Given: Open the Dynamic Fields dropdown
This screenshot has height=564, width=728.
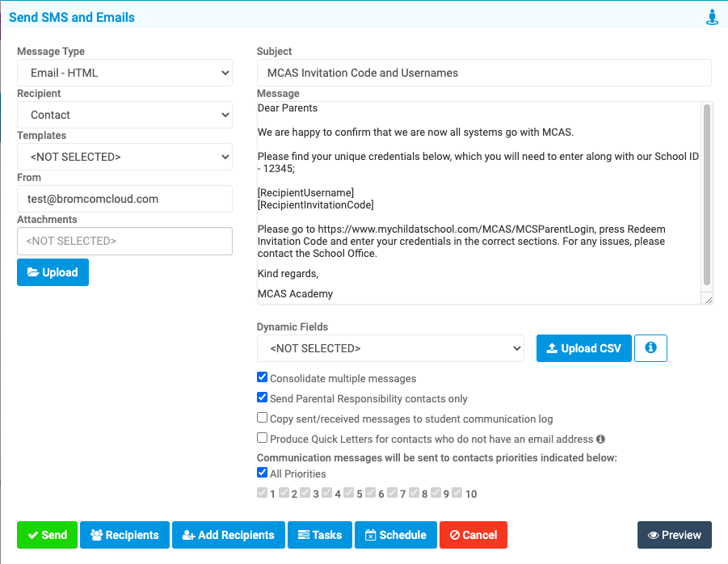Looking at the screenshot, I should (x=390, y=348).
